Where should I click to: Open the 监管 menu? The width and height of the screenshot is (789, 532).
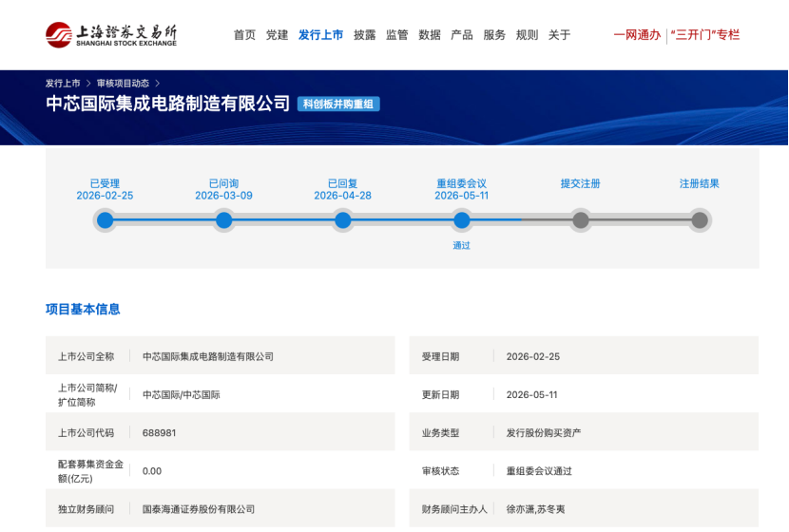coord(397,35)
